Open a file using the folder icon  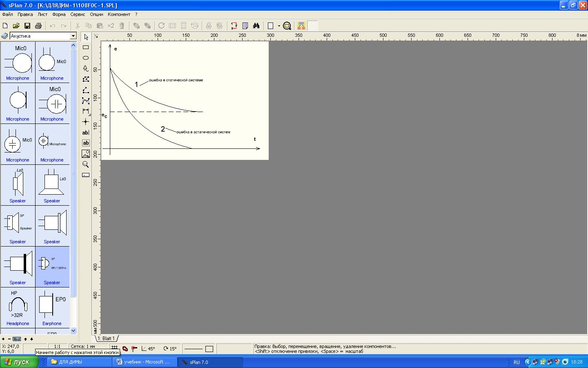click(x=16, y=26)
